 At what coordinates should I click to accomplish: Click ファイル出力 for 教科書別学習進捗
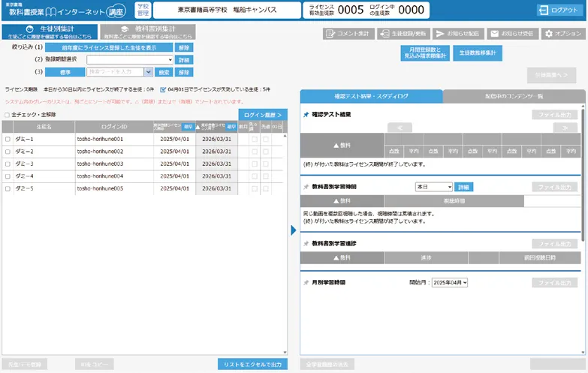pyautogui.click(x=555, y=244)
